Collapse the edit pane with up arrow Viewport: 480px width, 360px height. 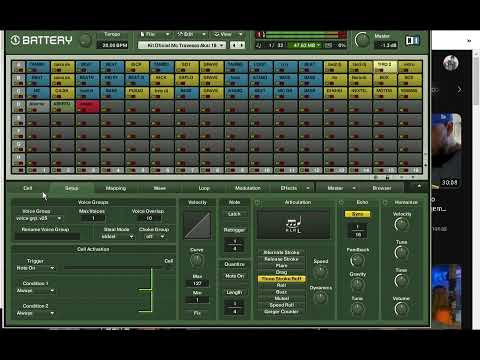click(419, 186)
